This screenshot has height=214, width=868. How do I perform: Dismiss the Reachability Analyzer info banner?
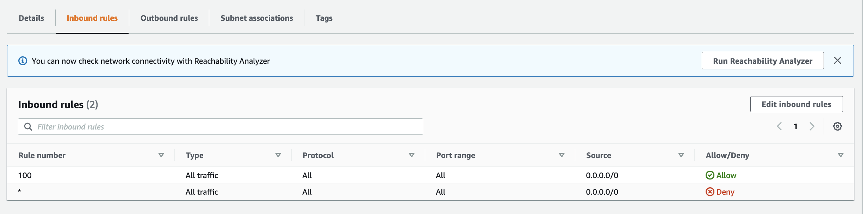(x=837, y=61)
